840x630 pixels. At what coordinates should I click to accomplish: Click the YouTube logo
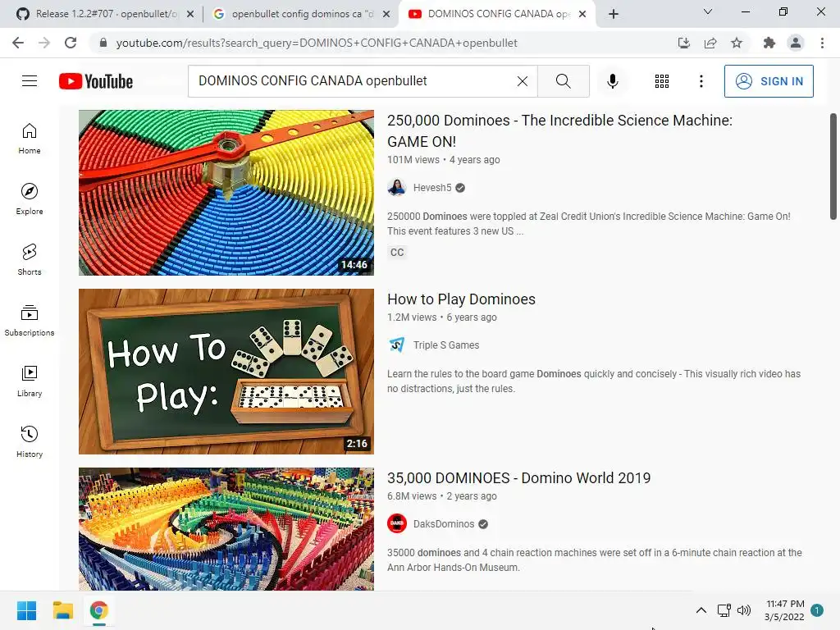(x=96, y=81)
